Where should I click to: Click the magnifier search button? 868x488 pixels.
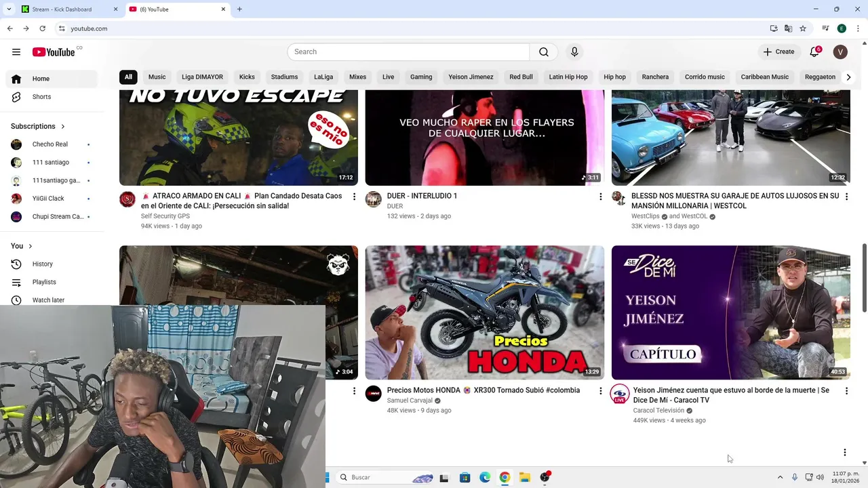[x=544, y=52]
